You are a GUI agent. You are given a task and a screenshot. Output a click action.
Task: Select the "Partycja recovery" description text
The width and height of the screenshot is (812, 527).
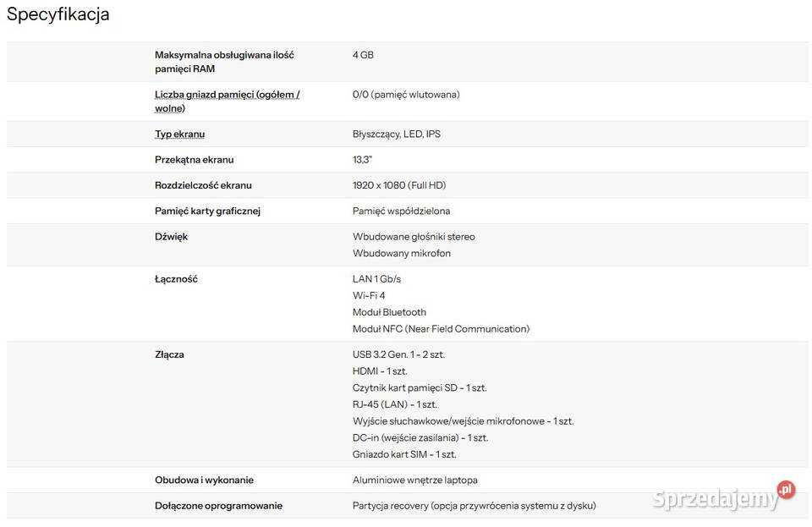click(474, 505)
